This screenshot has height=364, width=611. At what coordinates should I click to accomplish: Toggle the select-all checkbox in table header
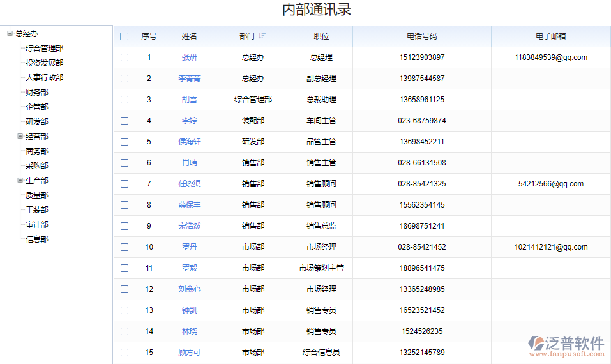(124, 36)
